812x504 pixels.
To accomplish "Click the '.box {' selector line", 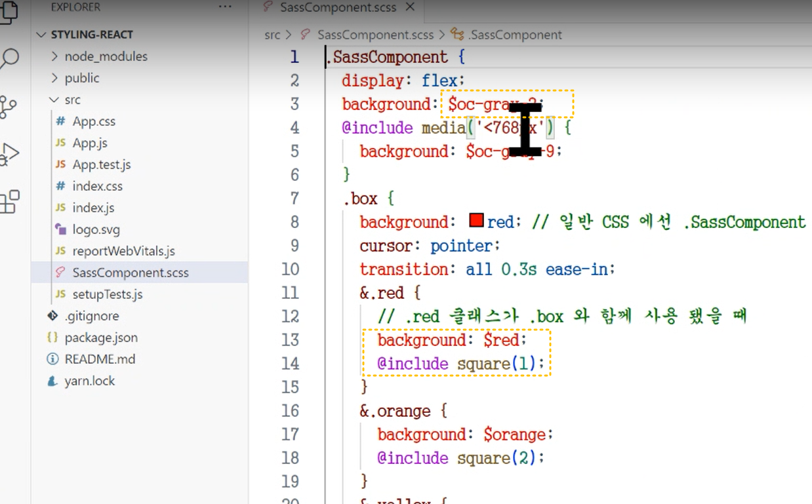I will pyautogui.click(x=368, y=199).
